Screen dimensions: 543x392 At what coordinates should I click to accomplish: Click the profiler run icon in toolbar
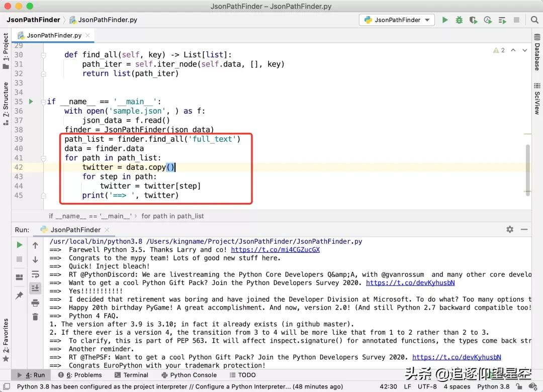488,20
